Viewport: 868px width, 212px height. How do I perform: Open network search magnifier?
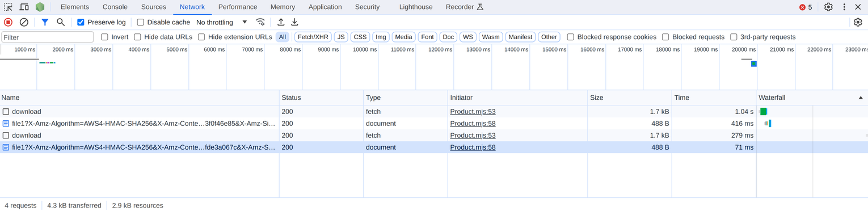[x=61, y=22]
